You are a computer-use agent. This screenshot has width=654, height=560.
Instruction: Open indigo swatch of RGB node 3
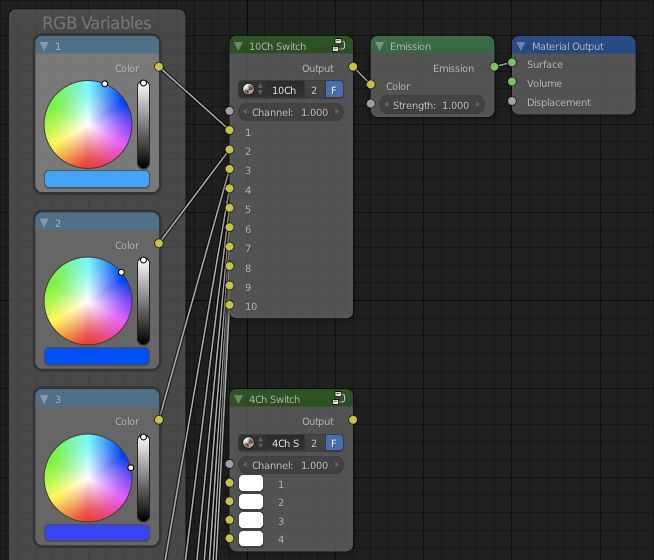pyautogui.click(x=97, y=532)
